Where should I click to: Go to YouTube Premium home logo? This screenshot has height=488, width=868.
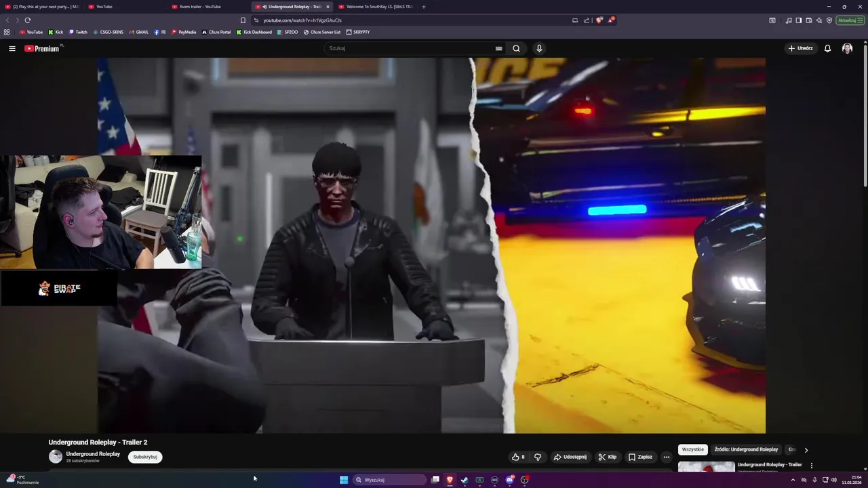click(x=42, y=48)
